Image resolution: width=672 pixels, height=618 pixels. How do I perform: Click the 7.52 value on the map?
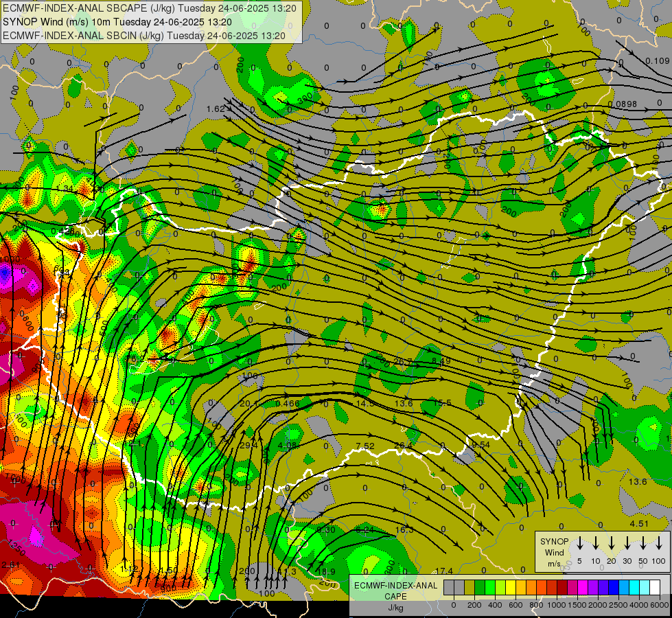tap(365, 446)
